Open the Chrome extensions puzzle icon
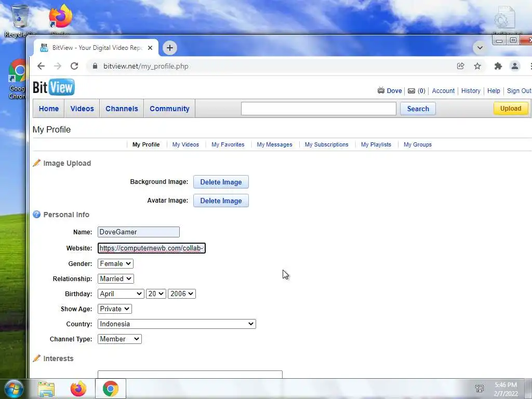 click(x=498, y=66)
